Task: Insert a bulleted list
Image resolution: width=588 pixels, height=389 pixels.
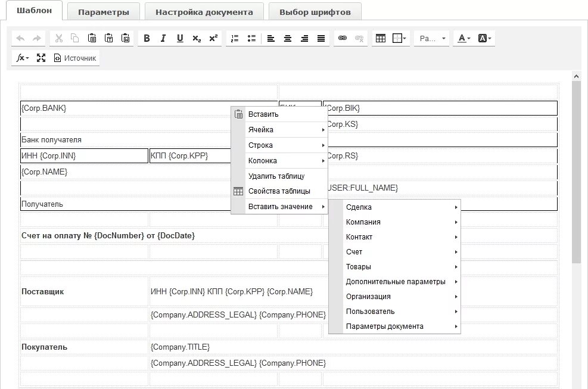Action: coord(251,38)
